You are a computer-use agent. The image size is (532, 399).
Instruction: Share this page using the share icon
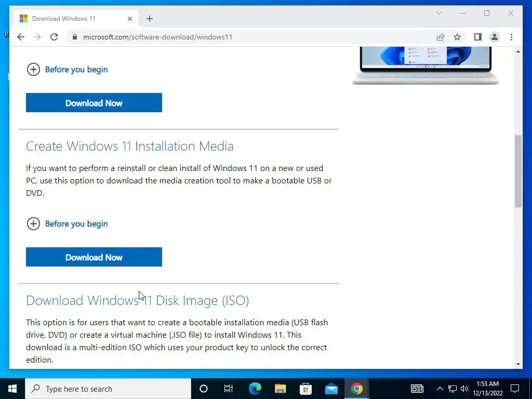pyautogui.click(x=441, y=37)
